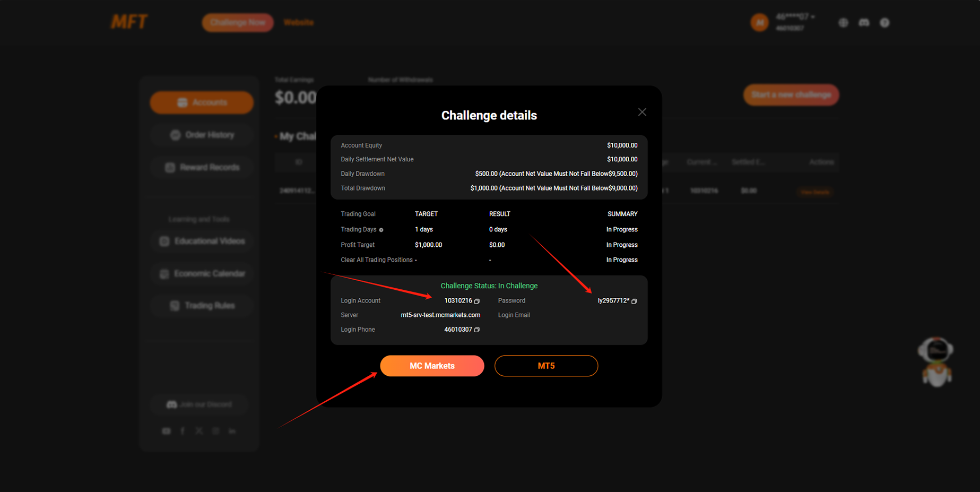Screen dimensions: 980x492
Task: Open Order History in sidebar
Action: 202,135
